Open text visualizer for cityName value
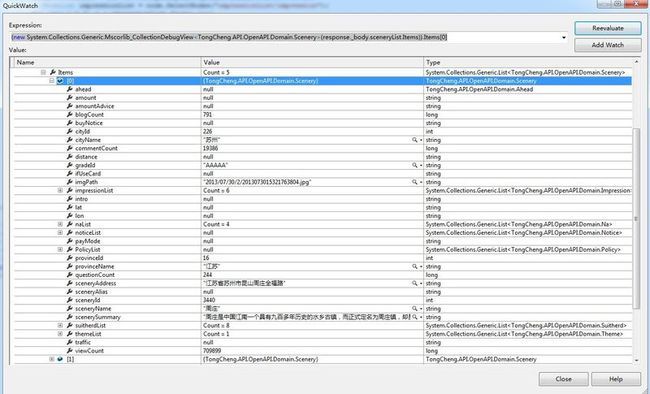 [x=414, y=140]
